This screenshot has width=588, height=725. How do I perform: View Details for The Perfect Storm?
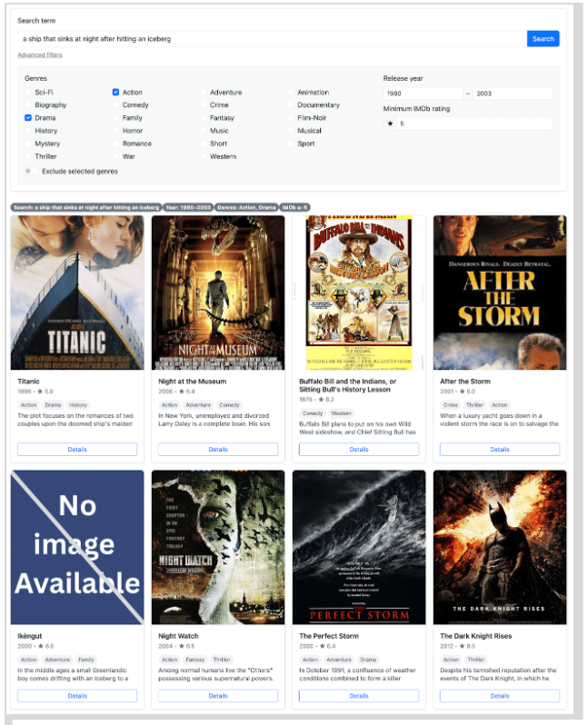[x=359, y=696]
